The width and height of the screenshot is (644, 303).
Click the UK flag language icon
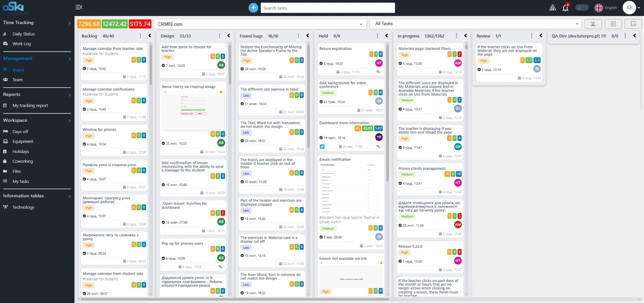click(x=599, y=8)
